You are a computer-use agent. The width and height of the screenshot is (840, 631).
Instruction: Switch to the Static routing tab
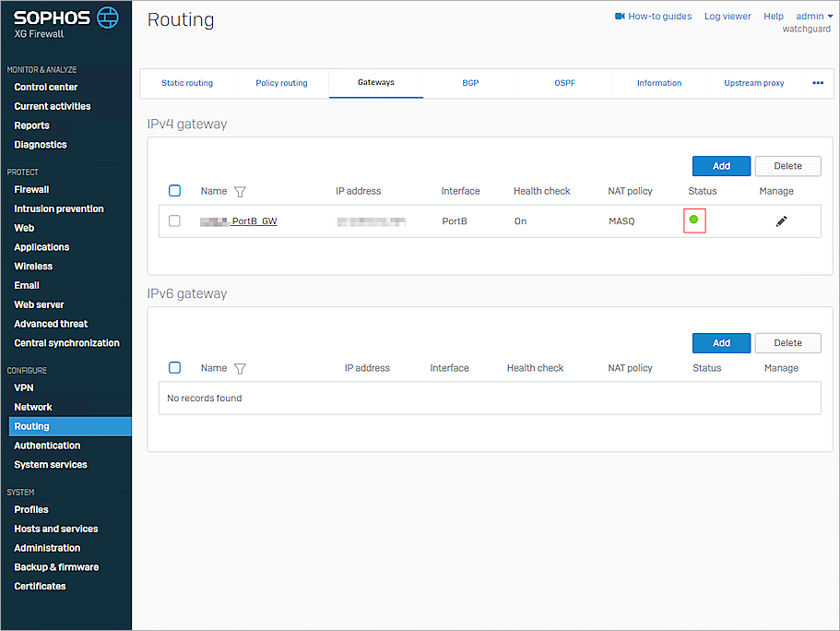click(187, 83)
